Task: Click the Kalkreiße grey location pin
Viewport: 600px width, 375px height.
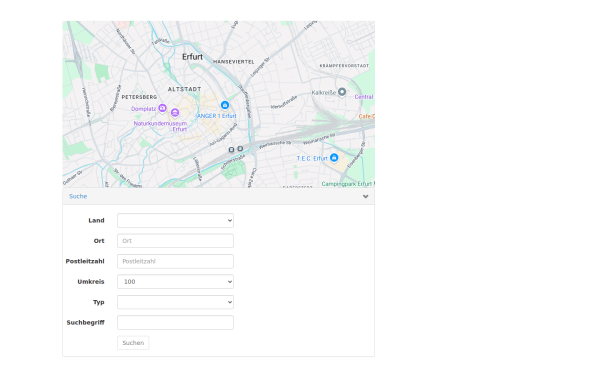Action: click(x=342, y=92)
